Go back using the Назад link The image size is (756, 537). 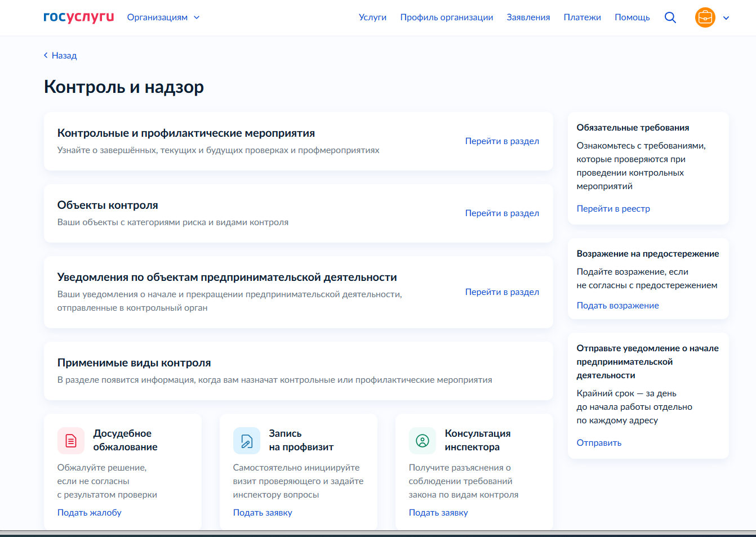coord(64,55)
